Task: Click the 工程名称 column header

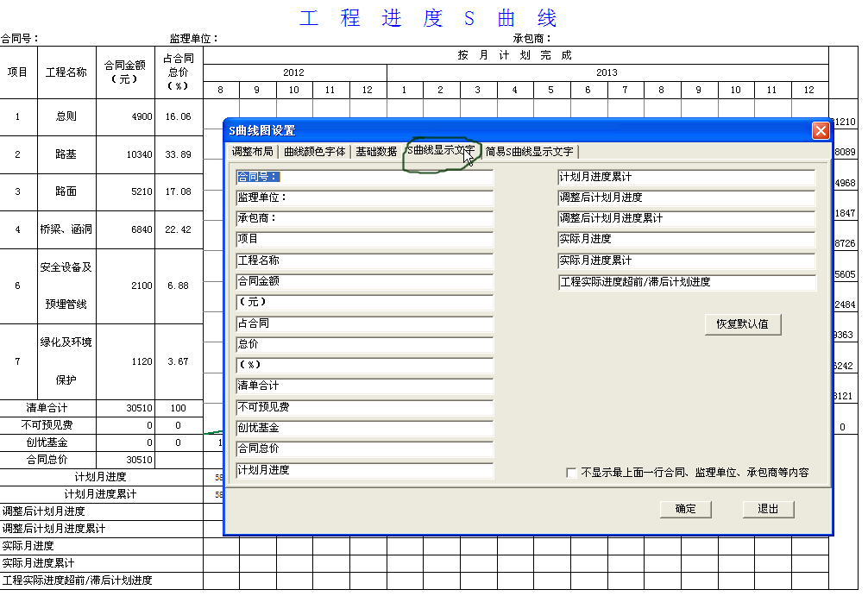Action: [x=66, y=72]
